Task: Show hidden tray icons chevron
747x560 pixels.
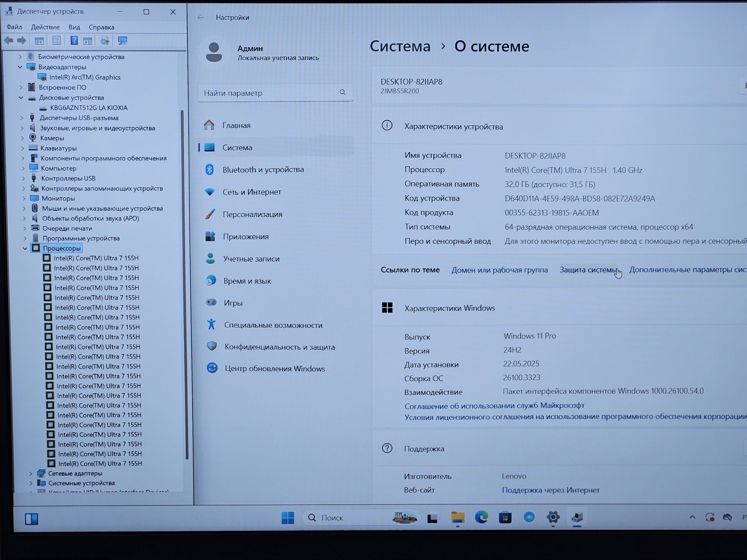Action: pyautogui.click(x=692, y=517)
